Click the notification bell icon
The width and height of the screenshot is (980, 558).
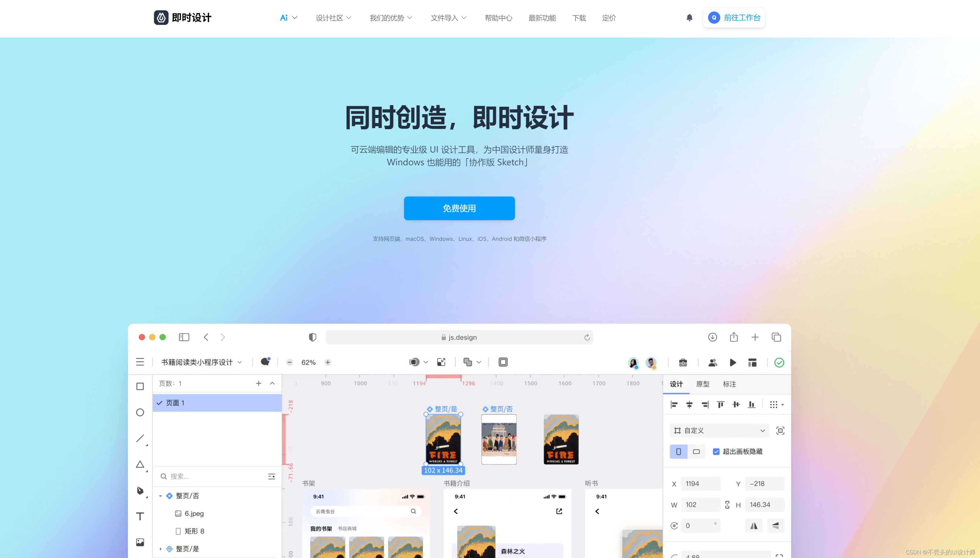pyautogui.click(x=689, y=18)
